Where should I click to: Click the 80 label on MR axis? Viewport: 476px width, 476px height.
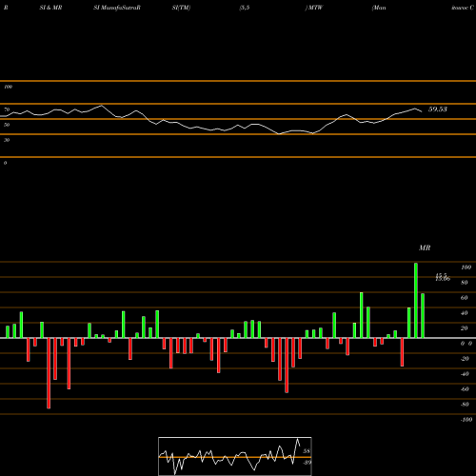(465, 283)
